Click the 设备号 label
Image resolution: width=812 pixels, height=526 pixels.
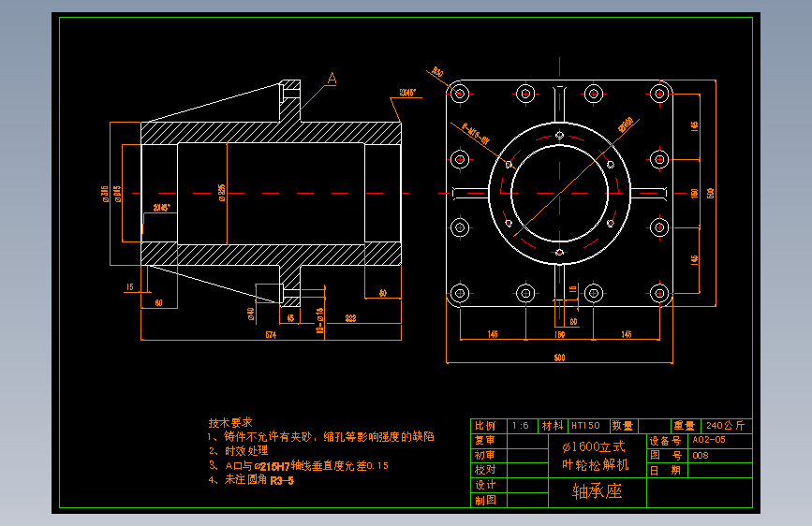[666, 441]
